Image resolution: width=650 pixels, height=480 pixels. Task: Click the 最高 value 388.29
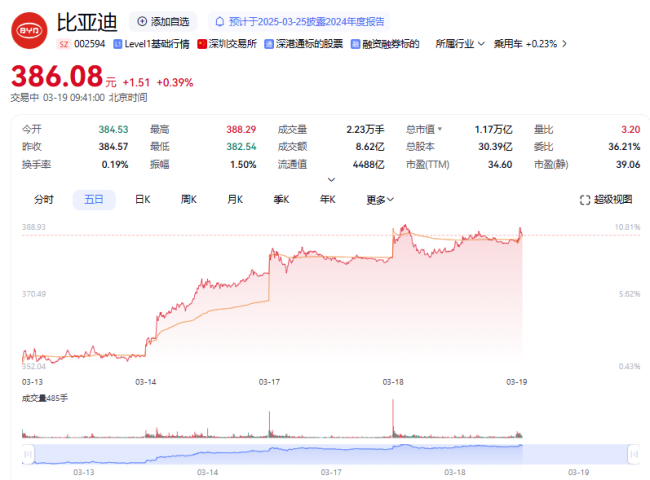[241, 129]
